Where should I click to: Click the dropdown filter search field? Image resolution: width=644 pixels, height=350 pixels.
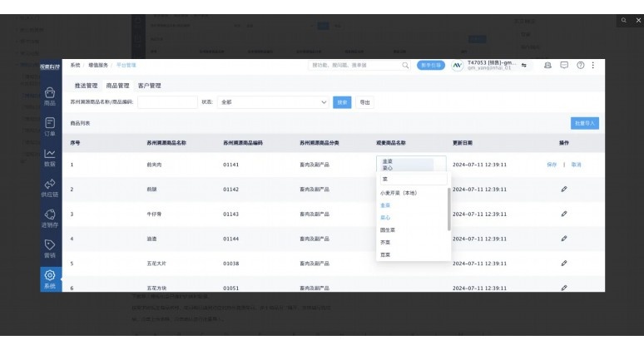coord(414,179)
